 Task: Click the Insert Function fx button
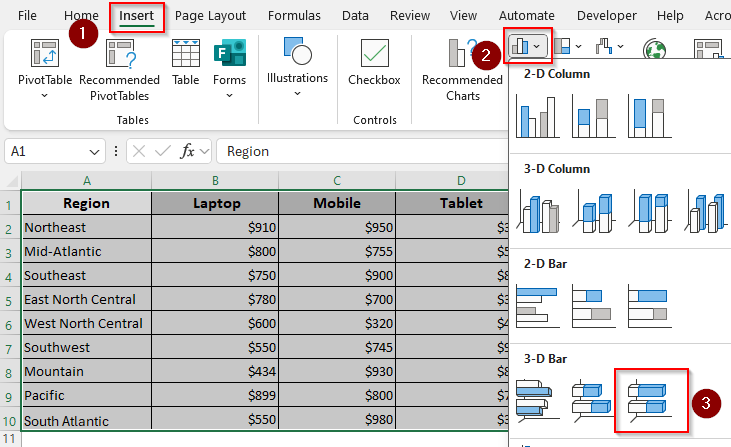(187, 151)
